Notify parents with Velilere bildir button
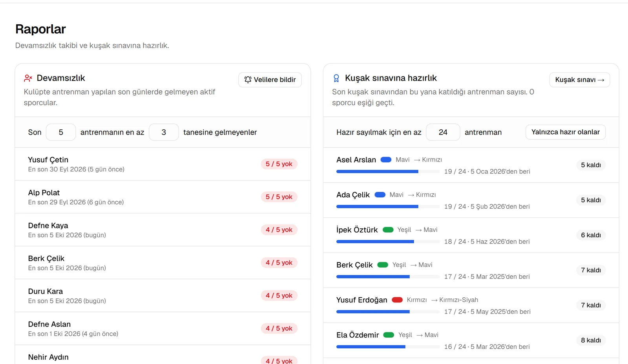 tap(270, 80)
